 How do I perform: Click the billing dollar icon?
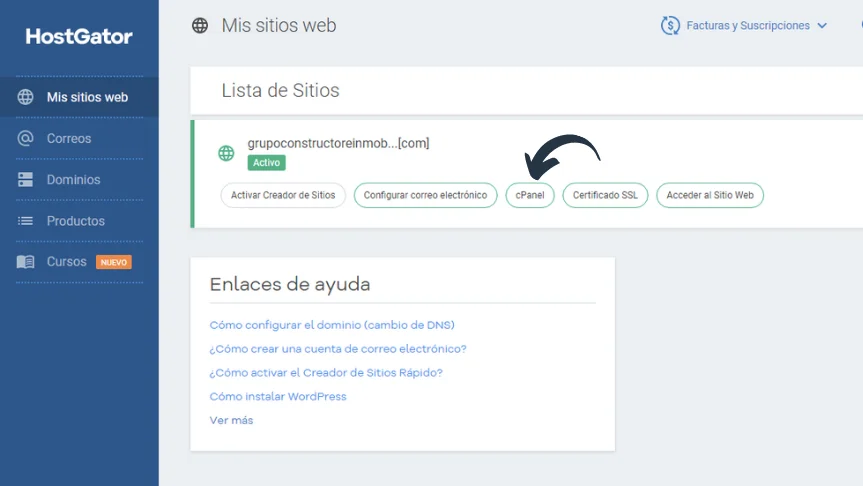click(670, 25)
